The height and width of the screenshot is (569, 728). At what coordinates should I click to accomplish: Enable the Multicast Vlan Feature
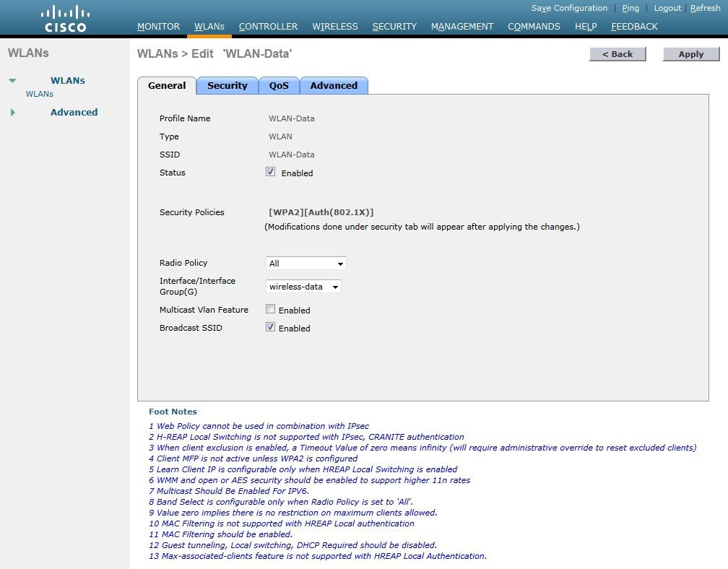tap(270, 309)
